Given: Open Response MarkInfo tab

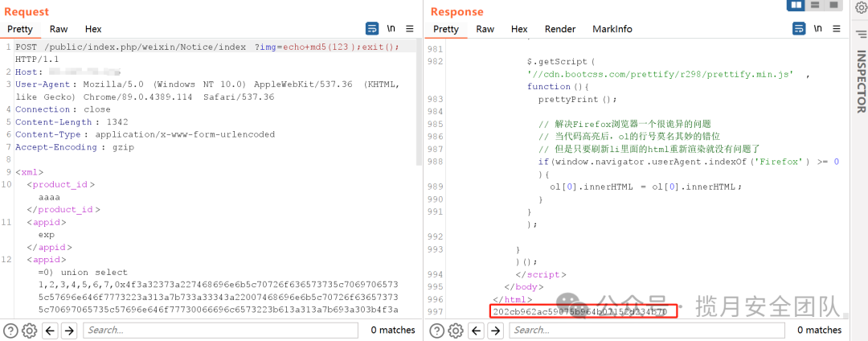Looking at the screenshot, I should 612,29.
